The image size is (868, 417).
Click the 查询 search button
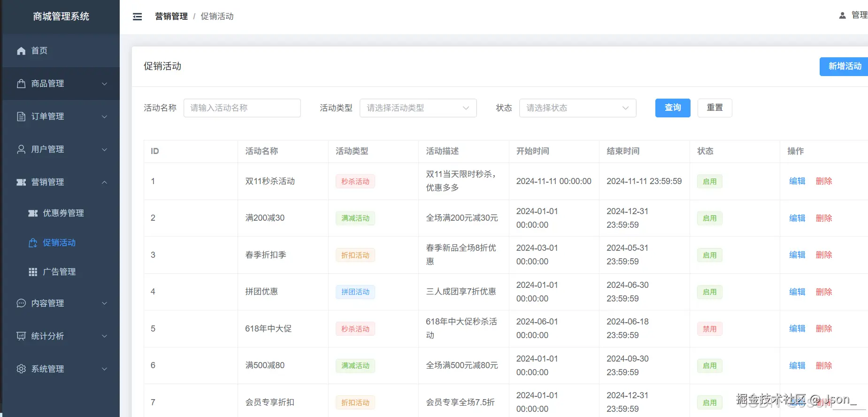[673, 108]
